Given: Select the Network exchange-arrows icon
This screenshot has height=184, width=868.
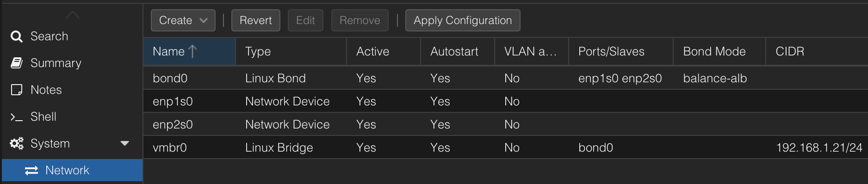Looking at the screenshot, I should tap(31, 171).
